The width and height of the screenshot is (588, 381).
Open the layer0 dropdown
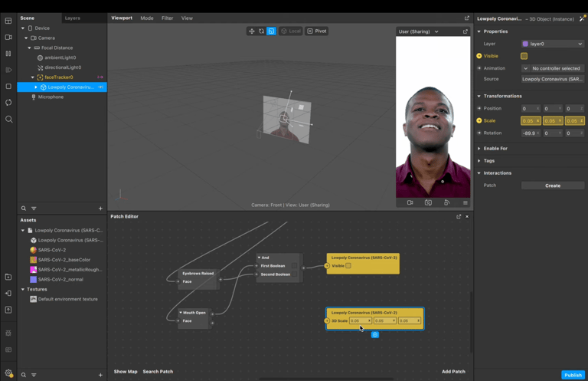(553, 44)
